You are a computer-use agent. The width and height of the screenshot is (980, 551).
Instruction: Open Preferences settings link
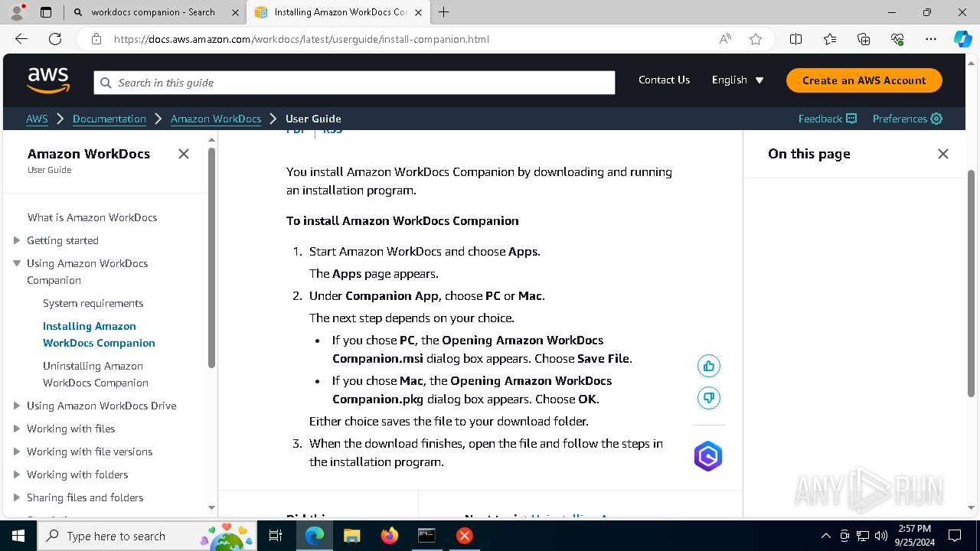tap(907, 119)
